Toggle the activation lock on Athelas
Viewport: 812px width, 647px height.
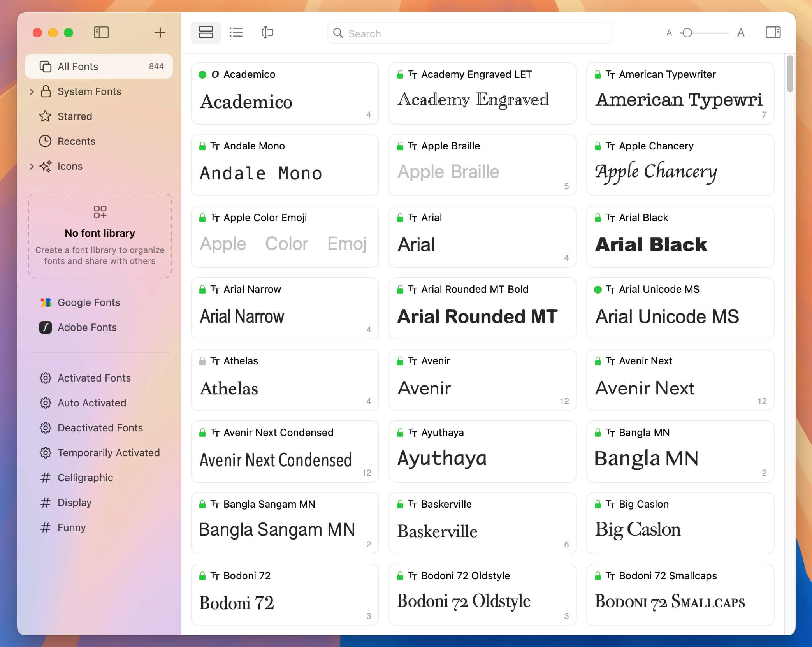(x=203, y=360)
